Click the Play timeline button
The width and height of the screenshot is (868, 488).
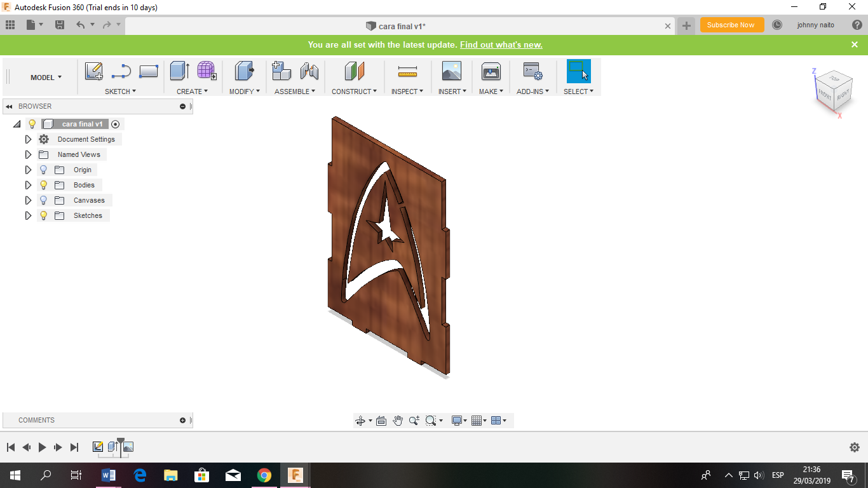coord(42,447)
